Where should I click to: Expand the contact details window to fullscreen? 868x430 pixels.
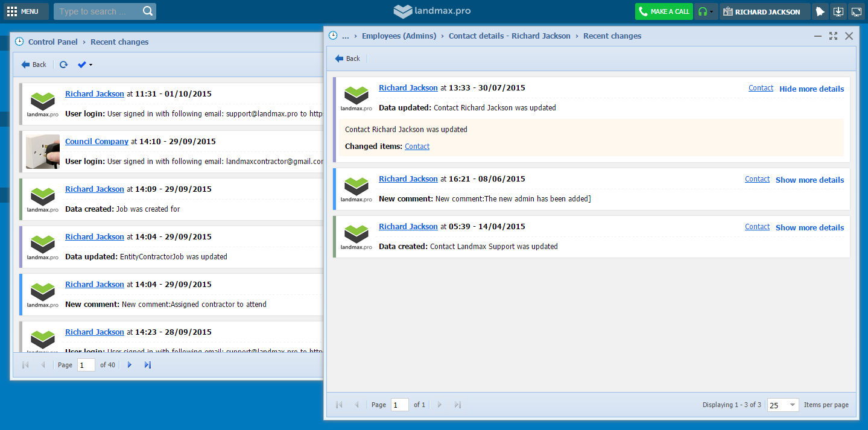[833, 36]
